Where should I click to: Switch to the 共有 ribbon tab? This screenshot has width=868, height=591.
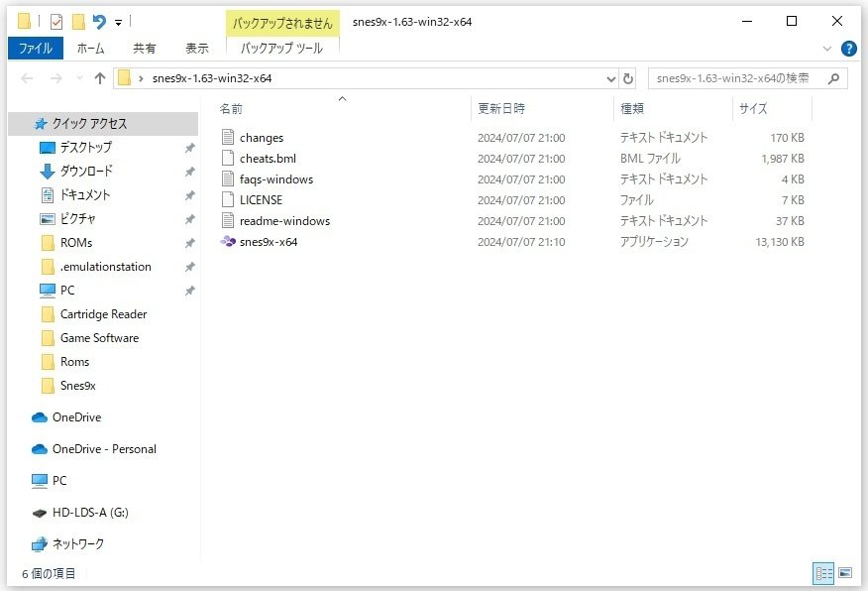click(145, 49)
